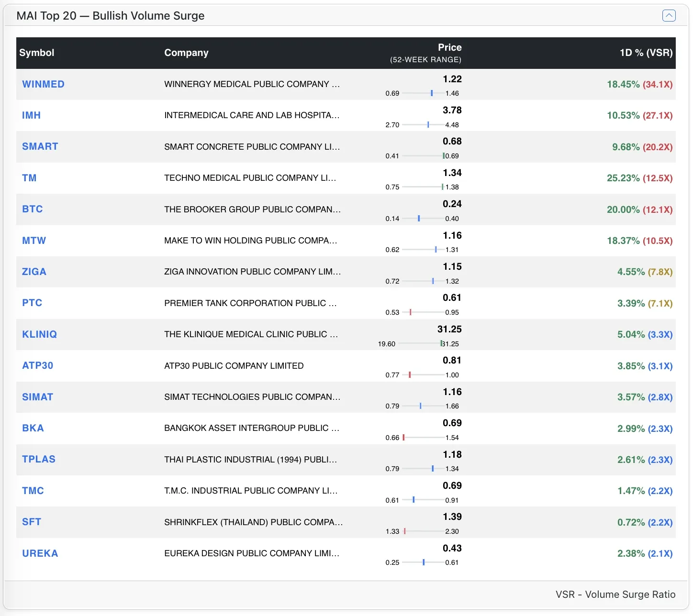Click the Symbol column header

36,53
